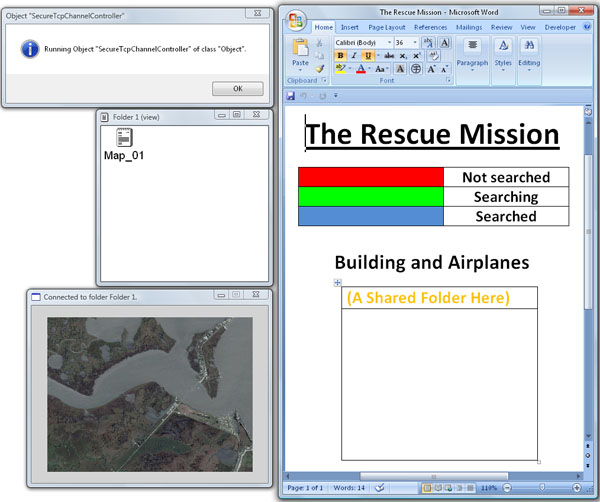Click the Office button in Word

297,21
